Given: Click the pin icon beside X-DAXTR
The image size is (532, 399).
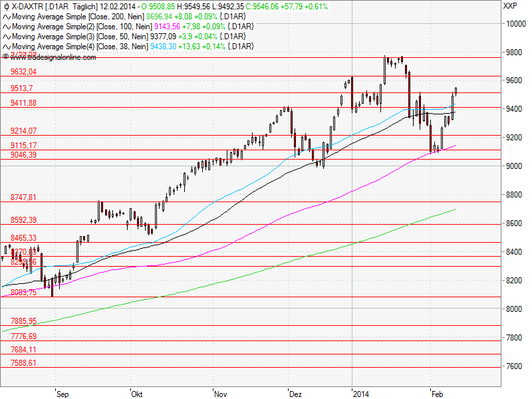Looking at the screenshot, I should (x=7, y=6).
